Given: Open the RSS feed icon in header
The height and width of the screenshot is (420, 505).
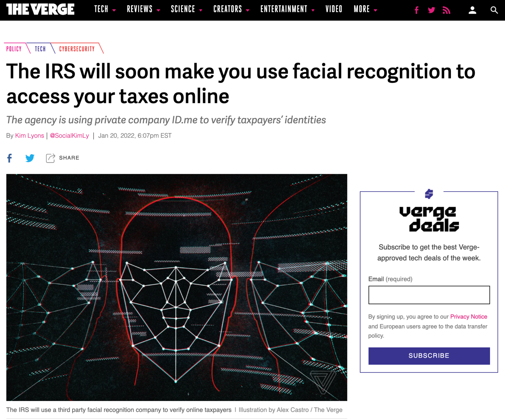Looking at the screenshot, I should tap(447, 10).
